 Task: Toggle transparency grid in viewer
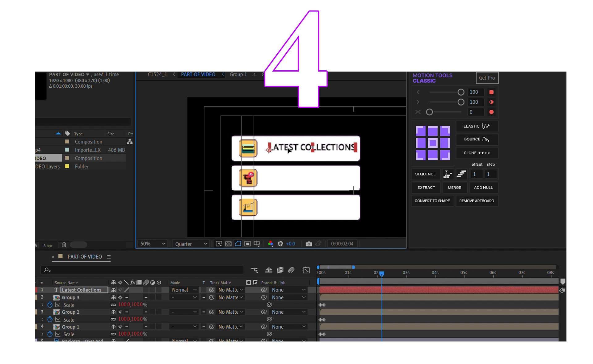pyautogui.click(x=228, y=244)
